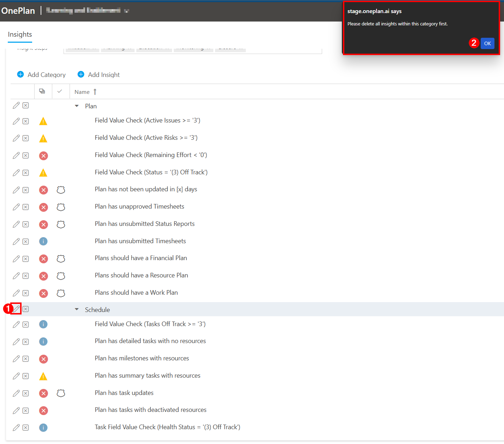Delete 'Plan has detailed tasks with no resources'
The height and width of the screenshot is (444, 504).
(26, 342)
